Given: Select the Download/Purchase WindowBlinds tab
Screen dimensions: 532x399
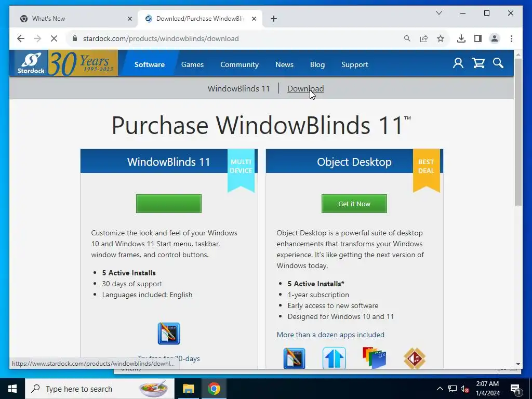Looking at the screenshot, I should tap(199, 19).
